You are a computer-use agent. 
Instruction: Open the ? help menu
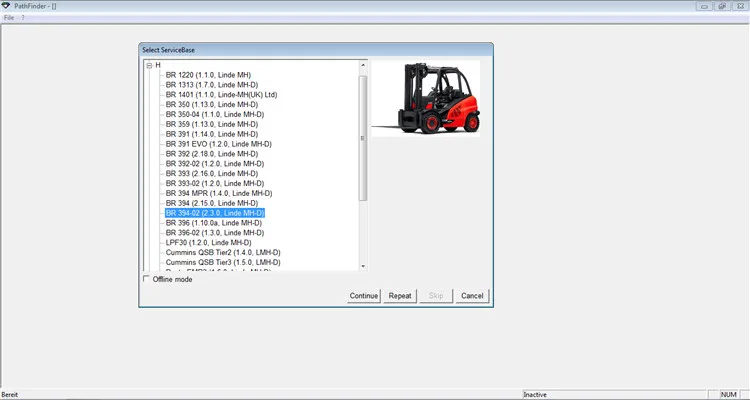point(22,18)
